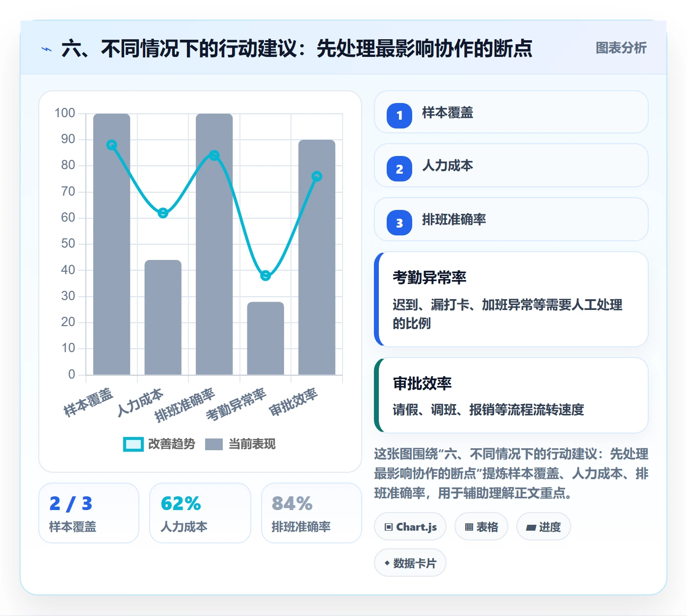Viewport: 687px width, 616px height.
Task: Click the text 请假、调班、报销等流程流转速度
Action: click(x=488, y=410)
